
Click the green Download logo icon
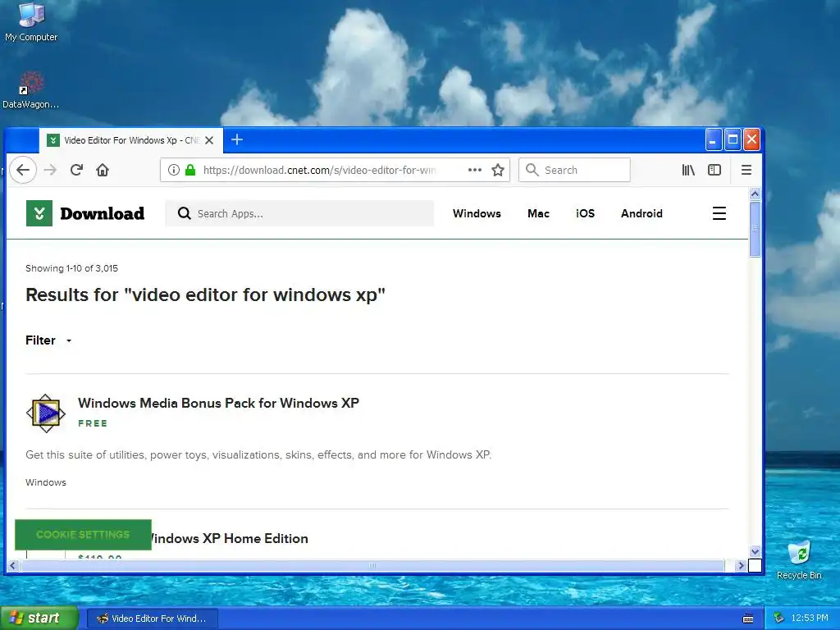(x=39, y=213)
